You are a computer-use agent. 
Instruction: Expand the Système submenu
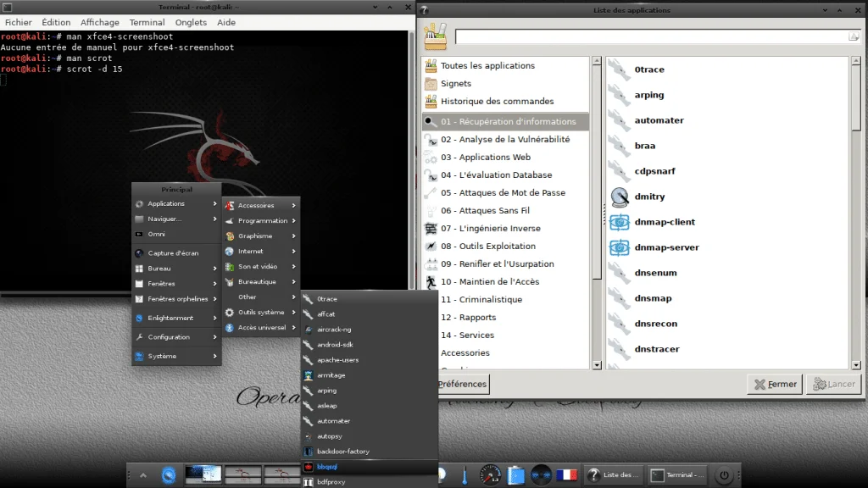176,357
